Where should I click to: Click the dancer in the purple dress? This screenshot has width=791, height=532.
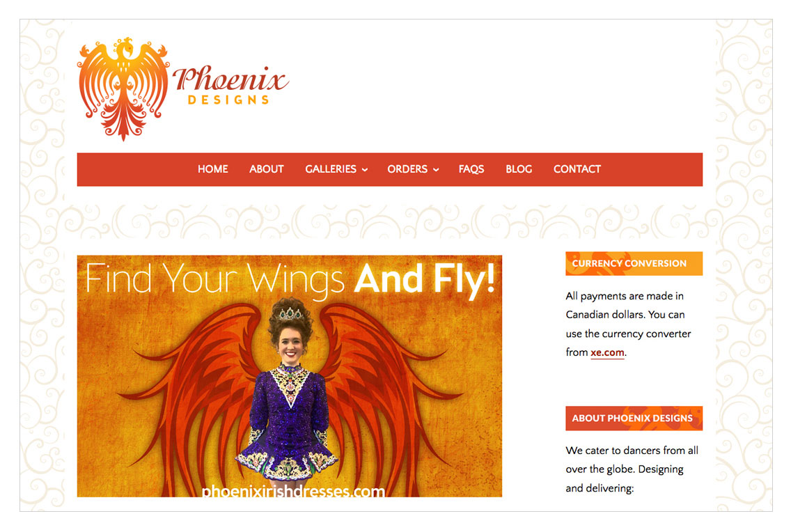click(x=289, y=393)
